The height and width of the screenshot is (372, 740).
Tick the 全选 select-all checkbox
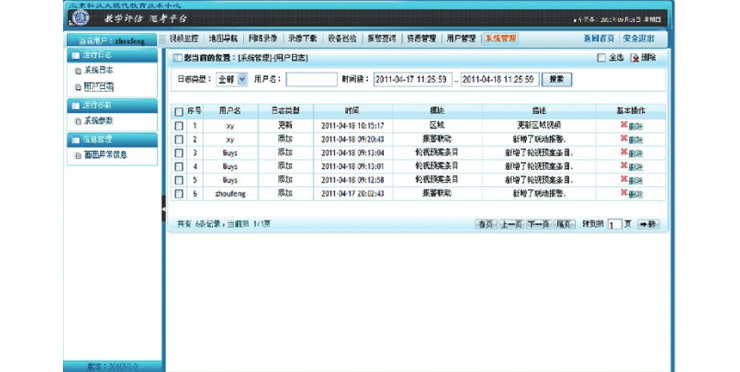click(x=601, y=58)
